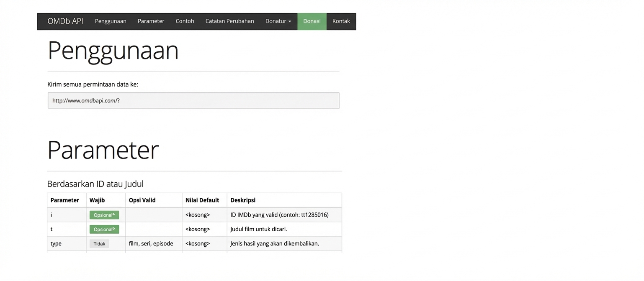
Task: Click the Opsional badge in row i
Action: [104, 215]
